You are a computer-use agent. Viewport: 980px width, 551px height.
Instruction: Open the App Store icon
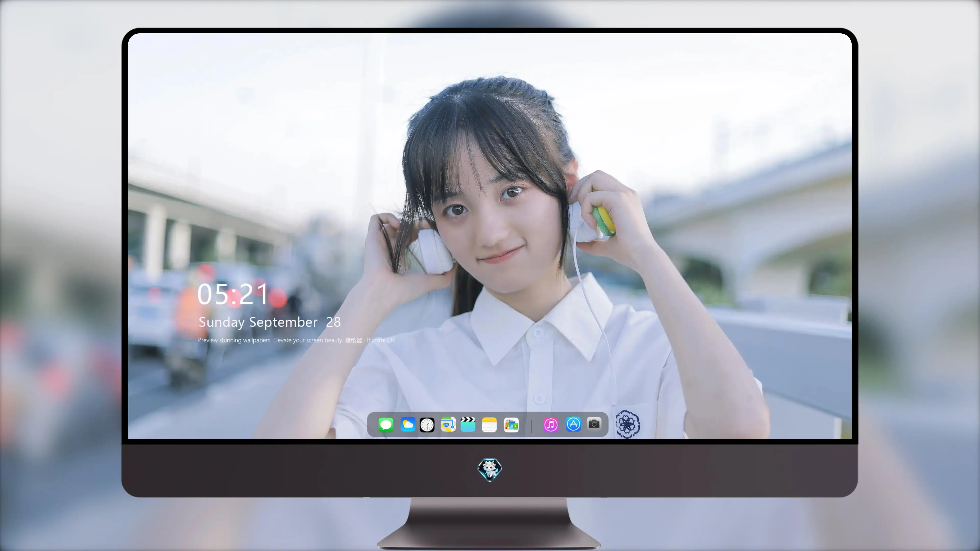click(x=573, y=424)
